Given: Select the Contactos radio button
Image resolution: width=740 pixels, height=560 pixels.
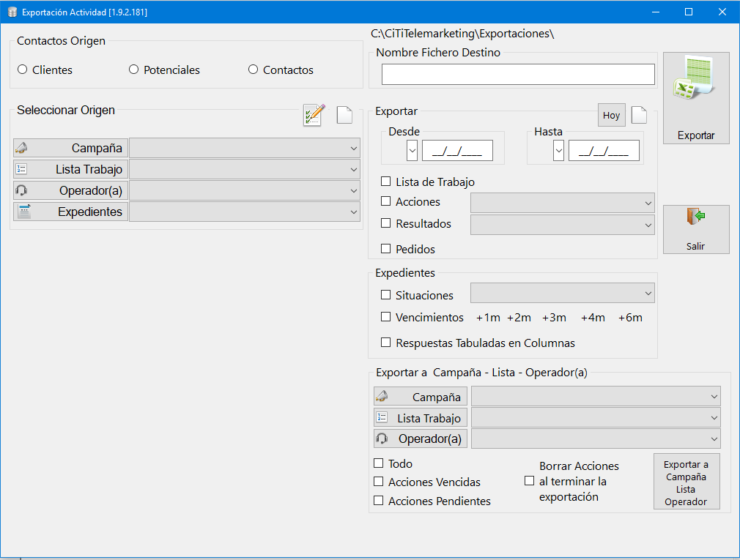Looking at the screenshot, I should click(x=253, y=70).
